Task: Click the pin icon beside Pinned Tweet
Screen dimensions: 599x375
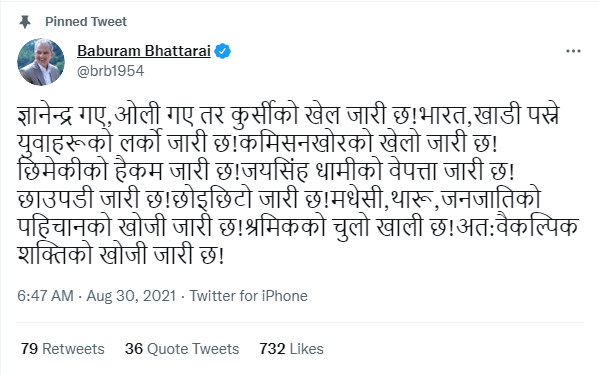Action: point(25,22)
